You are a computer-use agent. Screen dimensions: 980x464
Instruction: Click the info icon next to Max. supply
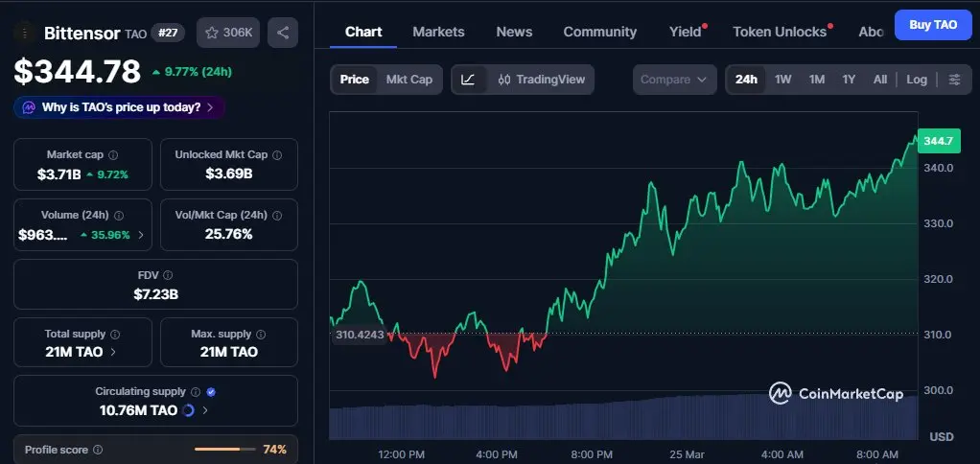click(261, 335)
